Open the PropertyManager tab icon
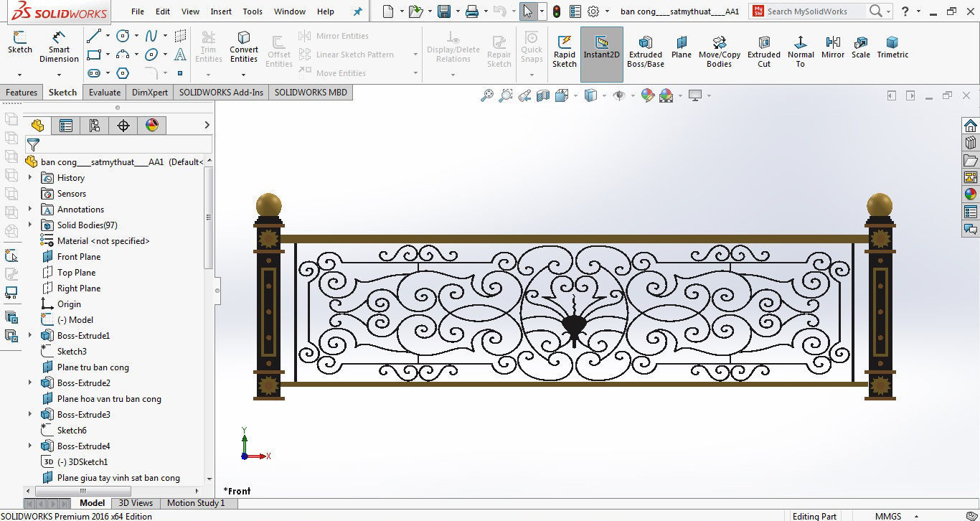The width and height of the screenshot is (980, 521). (66, 126)
